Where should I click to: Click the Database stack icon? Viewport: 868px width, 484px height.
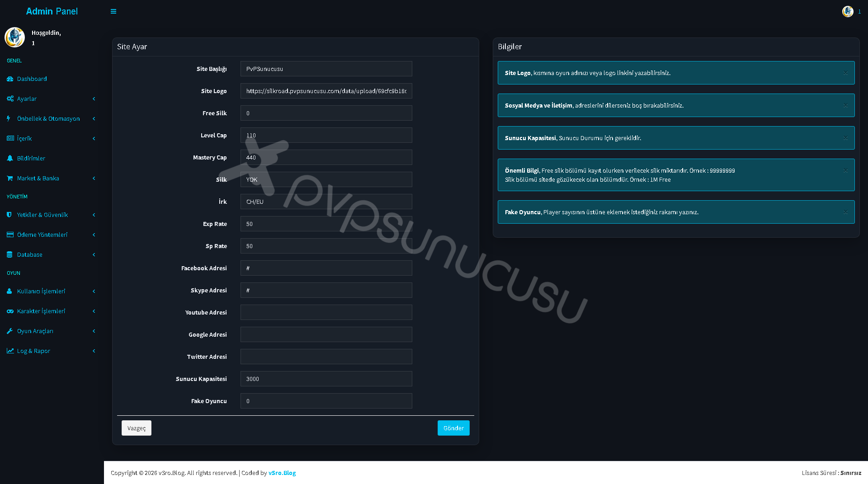pos(9,254)
